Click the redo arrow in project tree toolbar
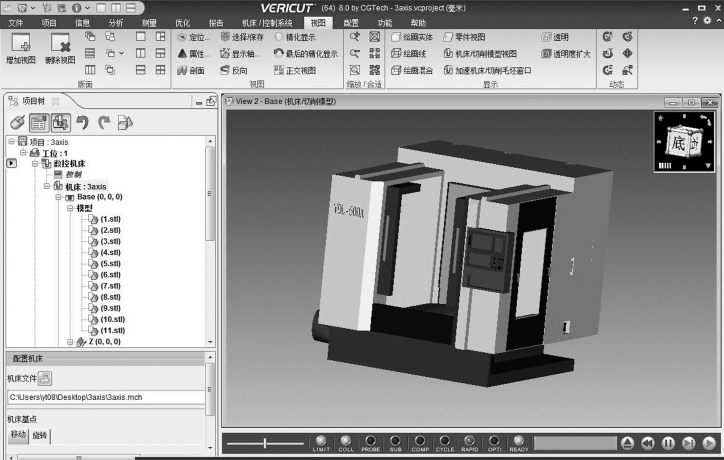 tap(103, 123)
